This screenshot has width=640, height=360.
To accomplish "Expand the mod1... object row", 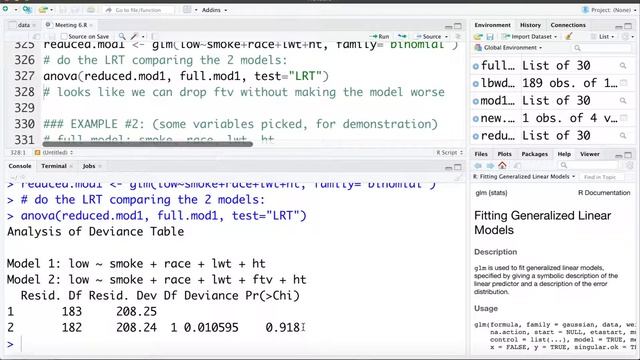I will tap(476, 101).
